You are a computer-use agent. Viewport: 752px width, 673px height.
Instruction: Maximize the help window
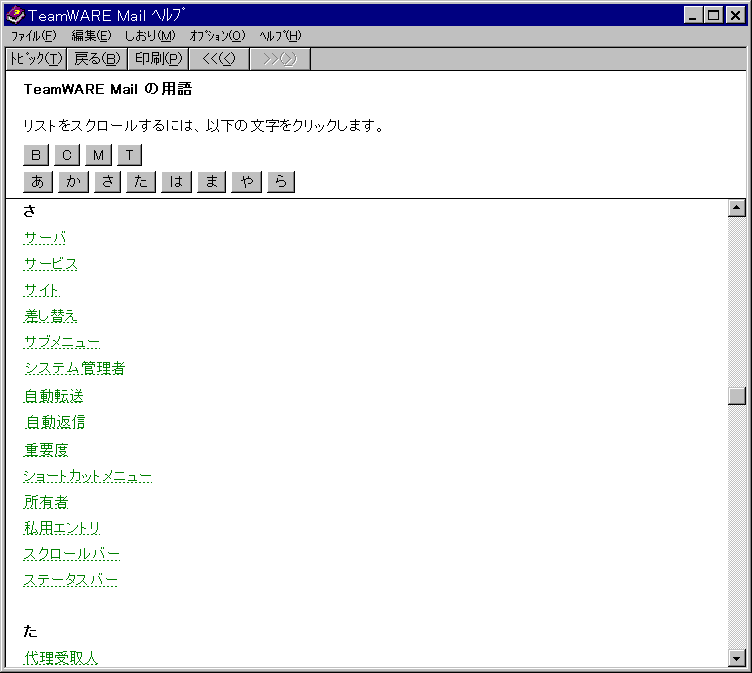point(714,15)
